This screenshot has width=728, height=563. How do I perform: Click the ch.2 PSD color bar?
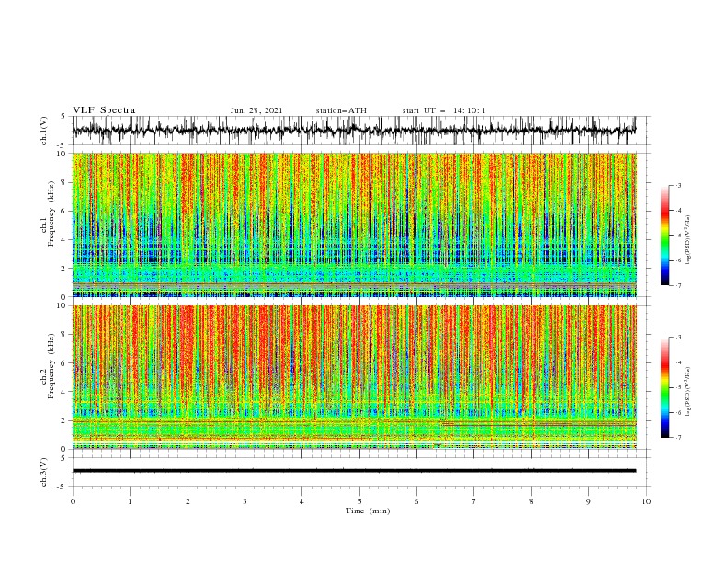click(x=665, y=387)
